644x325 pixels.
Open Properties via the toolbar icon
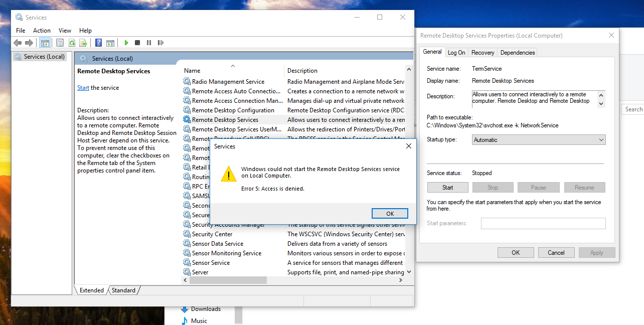[60, 43]
